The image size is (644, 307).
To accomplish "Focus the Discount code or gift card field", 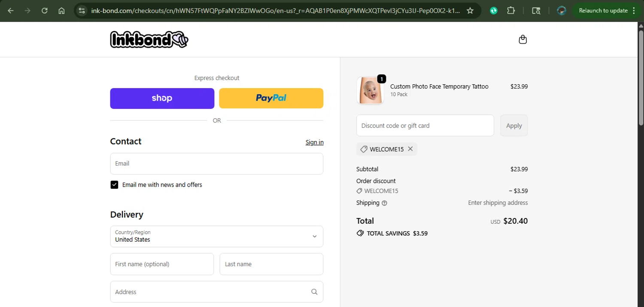I will tap(425, 126).
